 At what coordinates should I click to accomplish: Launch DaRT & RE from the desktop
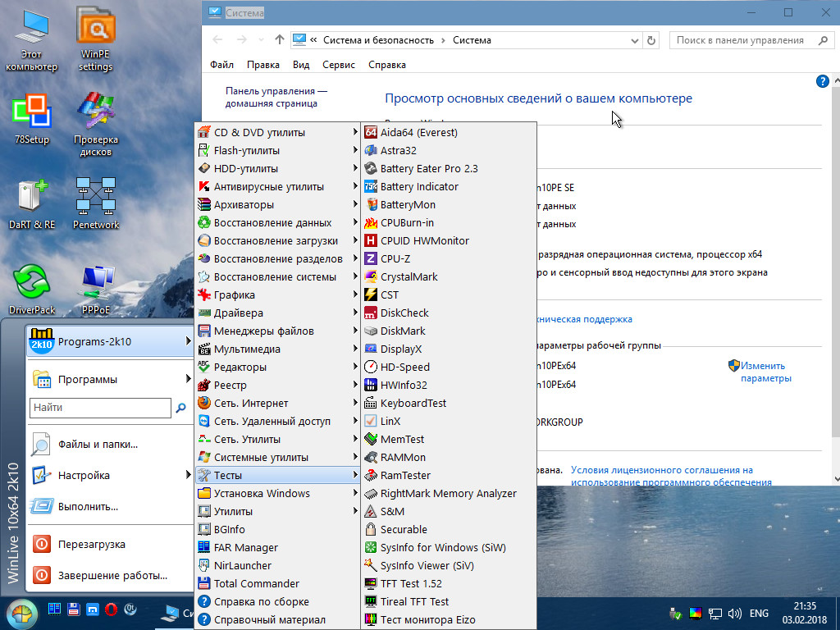(32, 201)
